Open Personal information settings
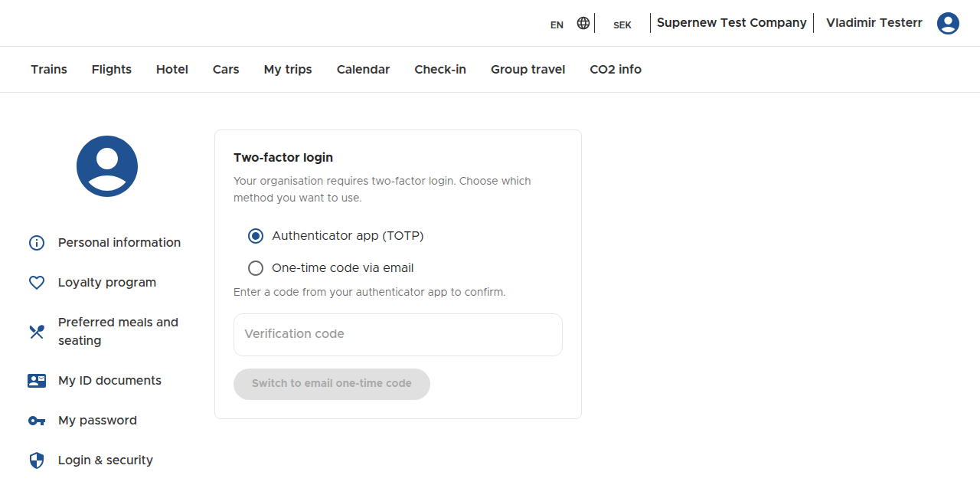980x485 pixels. 119,243
